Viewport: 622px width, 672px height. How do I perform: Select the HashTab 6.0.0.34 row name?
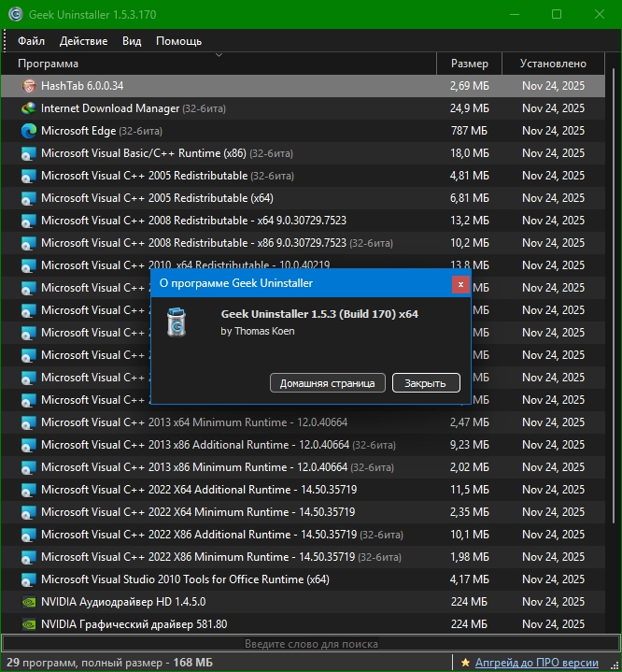tap(82, 86)
